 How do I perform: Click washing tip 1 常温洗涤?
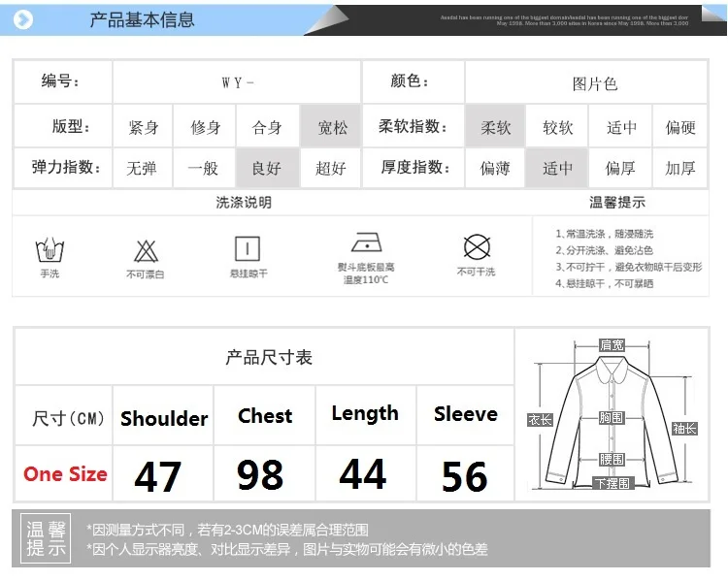604,234
